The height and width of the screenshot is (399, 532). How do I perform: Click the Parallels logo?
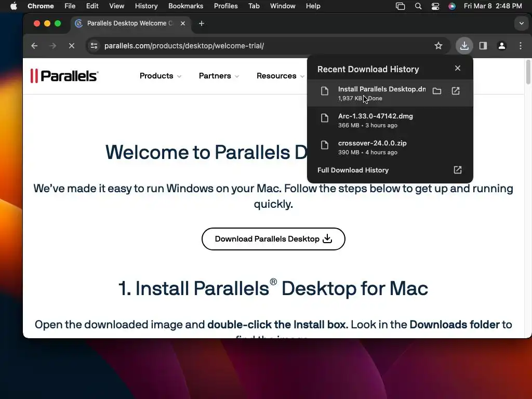[x=64, y=76]
